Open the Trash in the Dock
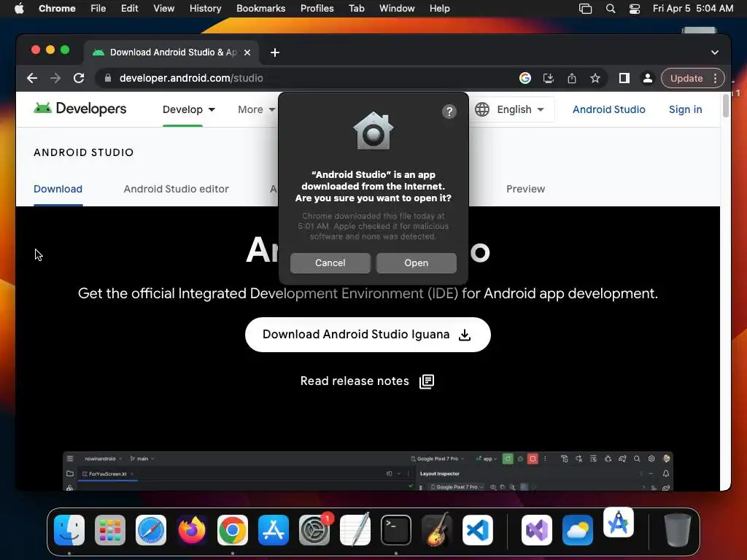 coord(677,530)
